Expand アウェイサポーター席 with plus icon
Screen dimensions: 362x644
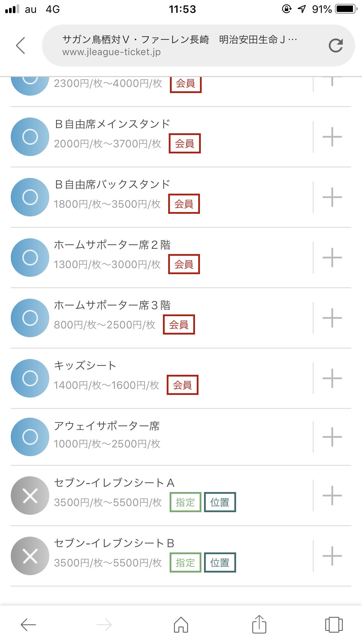pos(332,437)
